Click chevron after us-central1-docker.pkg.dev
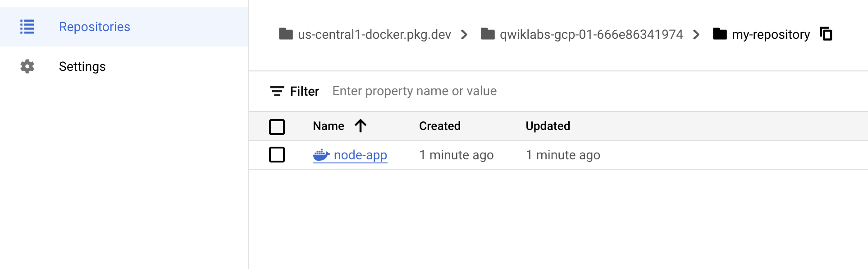Viewport: 868px width, 269px height. click(464, 34)
